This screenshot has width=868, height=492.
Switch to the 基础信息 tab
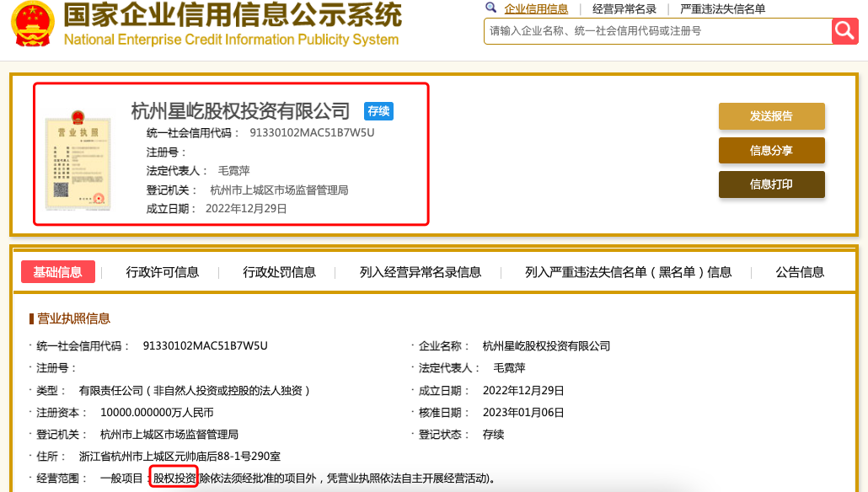click(57, 272)
